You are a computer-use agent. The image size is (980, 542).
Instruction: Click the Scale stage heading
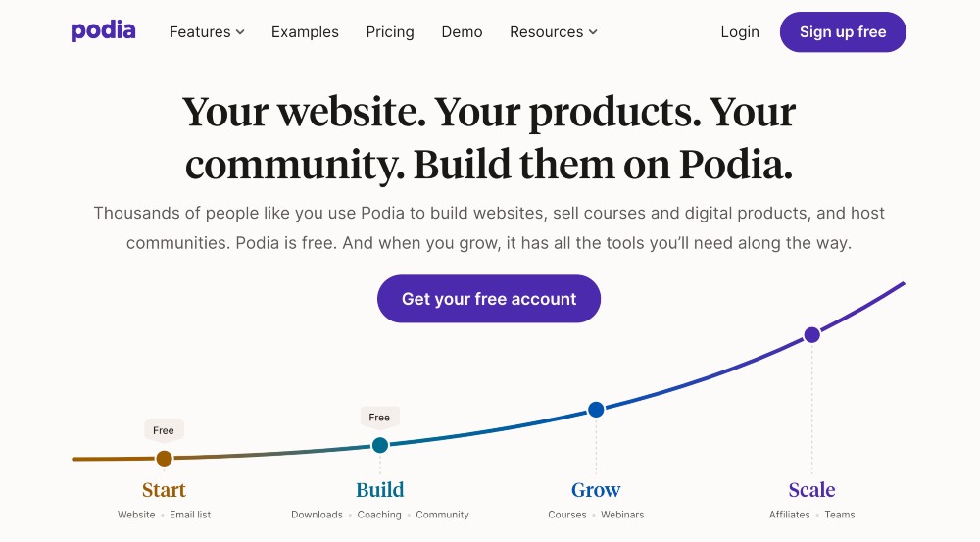point(811,490)
